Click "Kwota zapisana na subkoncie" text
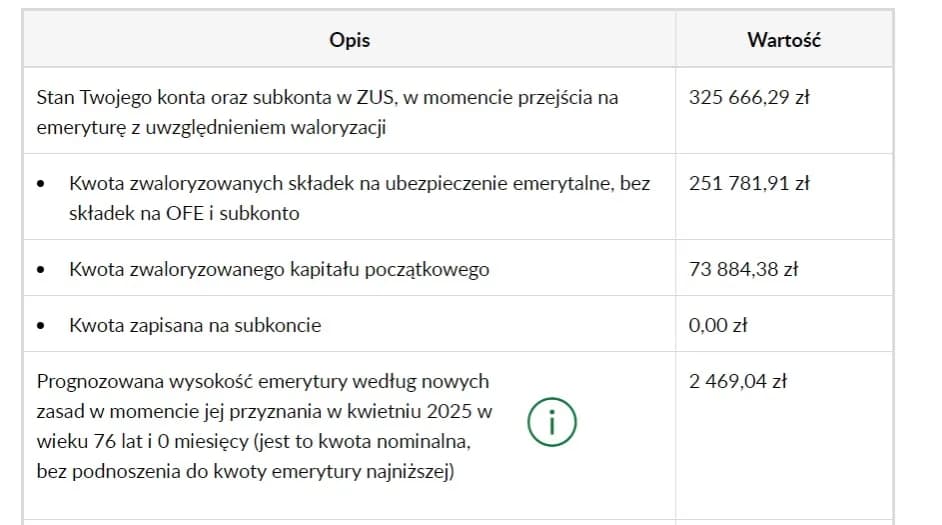942x525 pixels. tap(195, 325)
